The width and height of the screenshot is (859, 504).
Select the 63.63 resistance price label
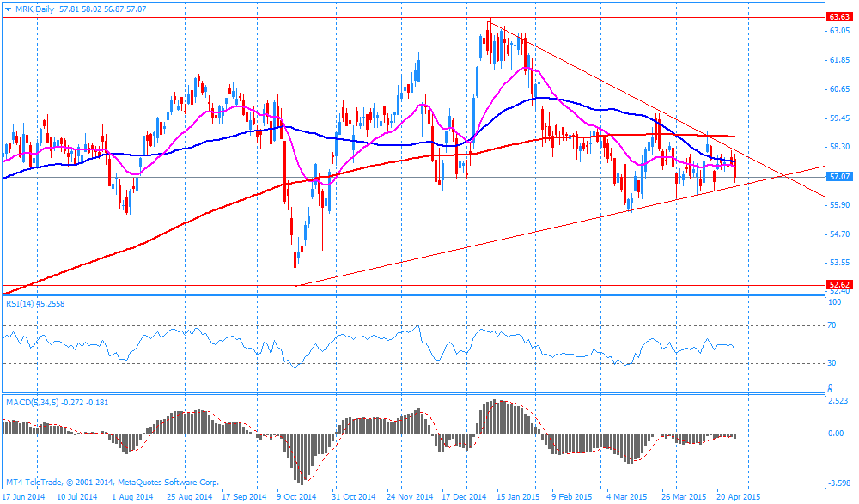(839, 17)
